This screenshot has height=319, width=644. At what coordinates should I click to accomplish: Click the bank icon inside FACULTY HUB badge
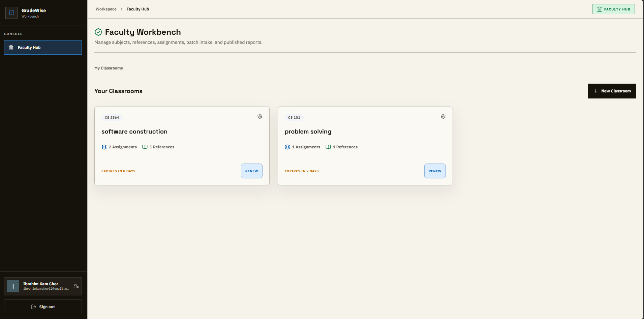tap(600, 9)
